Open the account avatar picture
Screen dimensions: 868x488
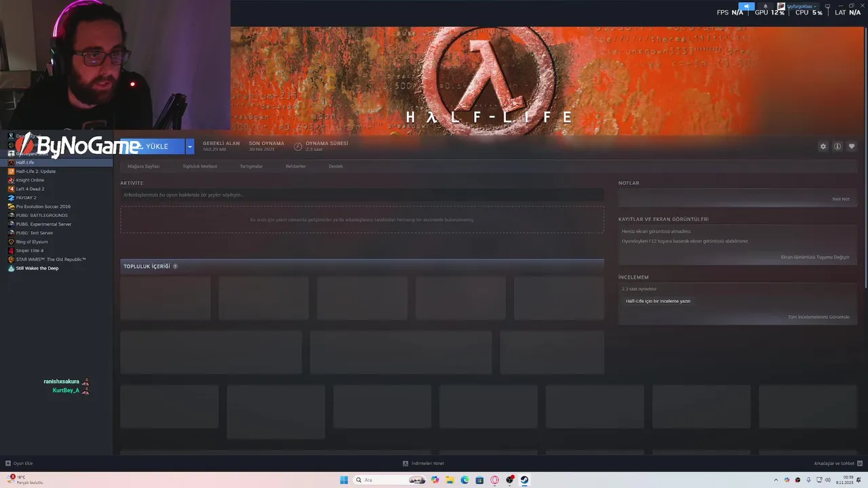781,6
